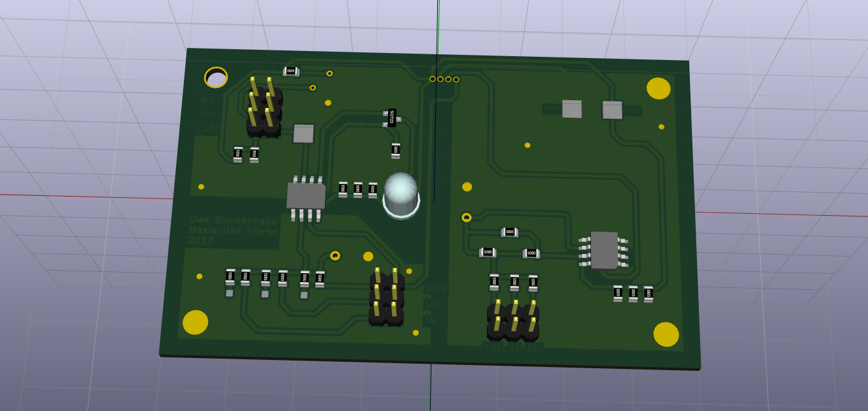Select the pin header beside OFF/POTI/FIXED labels

pyautogui.click(x=263, y=108)
